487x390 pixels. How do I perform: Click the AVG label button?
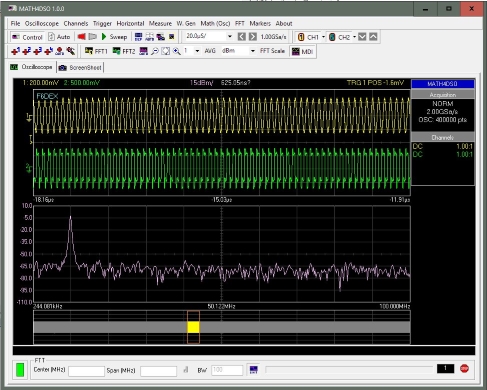coord(210,51)
